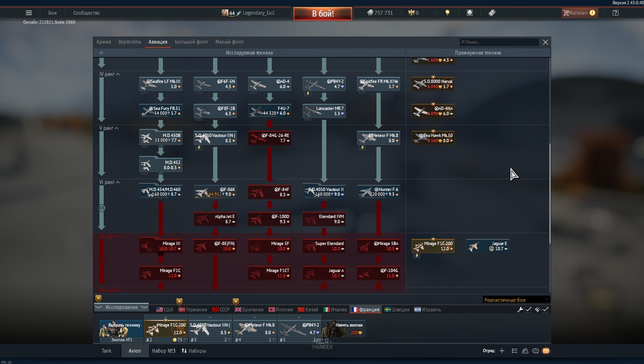Click the silver lions balance 757 731
644x364 pixels.
(380, 13)
